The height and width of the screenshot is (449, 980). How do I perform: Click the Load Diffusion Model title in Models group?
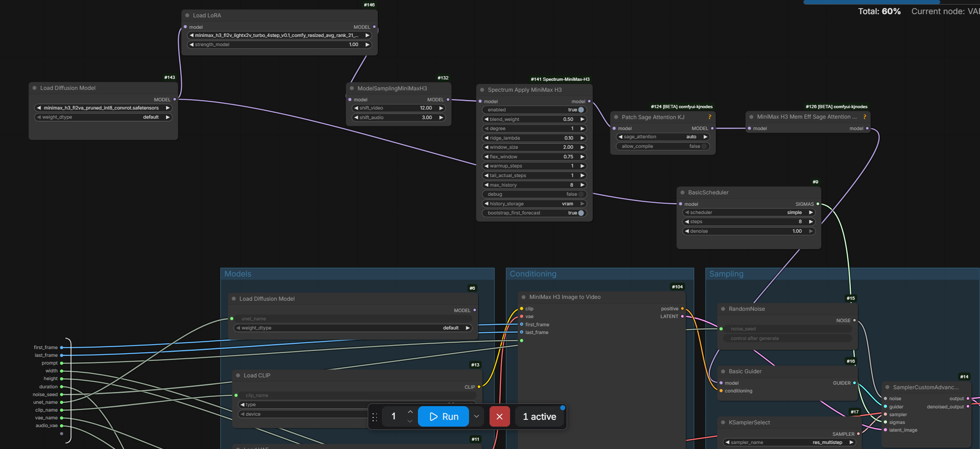point(267,299)
